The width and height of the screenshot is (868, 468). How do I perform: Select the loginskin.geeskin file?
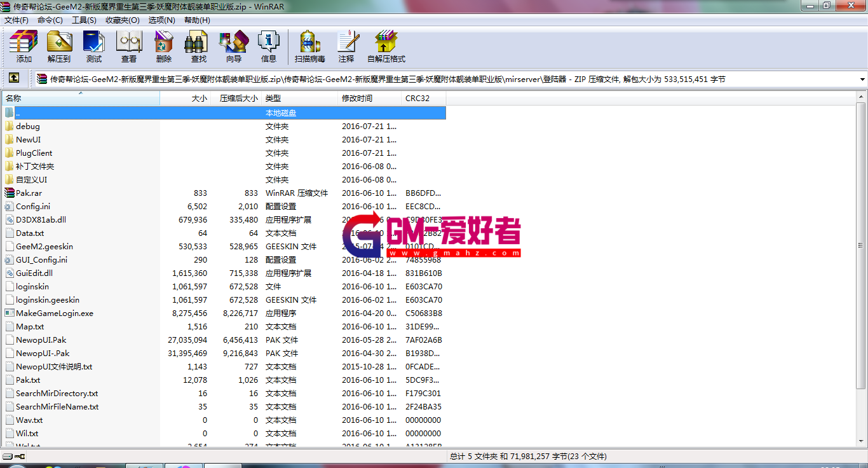(x=47, y=299)
